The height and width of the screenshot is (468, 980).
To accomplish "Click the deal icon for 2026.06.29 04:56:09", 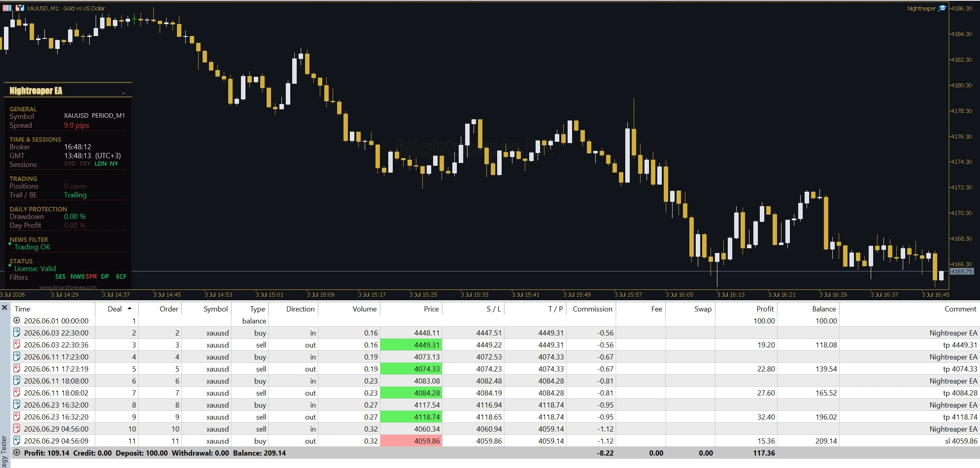I will tap(17, 440).
